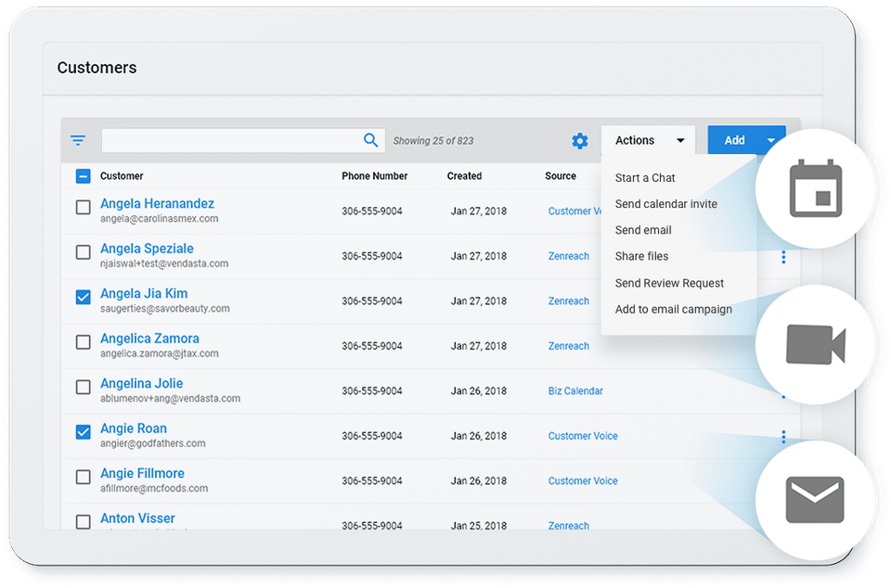Click email angela@carolinasmex.com

(x=159, y=219)
